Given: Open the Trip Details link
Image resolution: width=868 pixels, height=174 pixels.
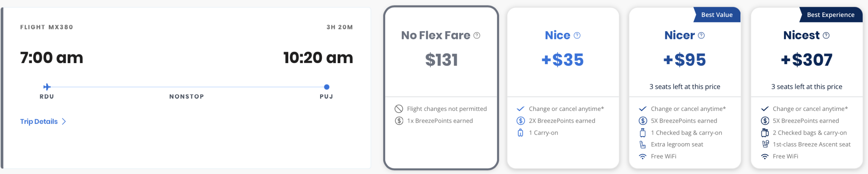Looking at the screenshot, I should (39, 121).
